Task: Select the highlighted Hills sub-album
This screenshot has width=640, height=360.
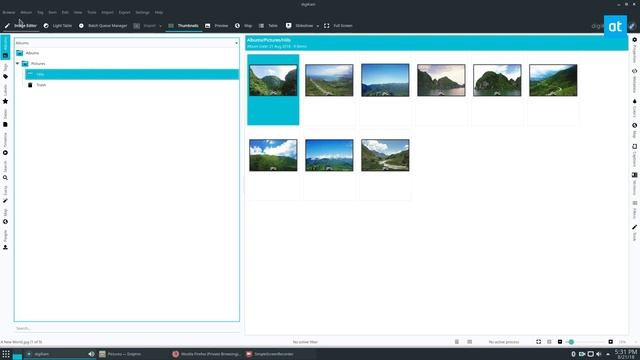Action: click(132, 74)
